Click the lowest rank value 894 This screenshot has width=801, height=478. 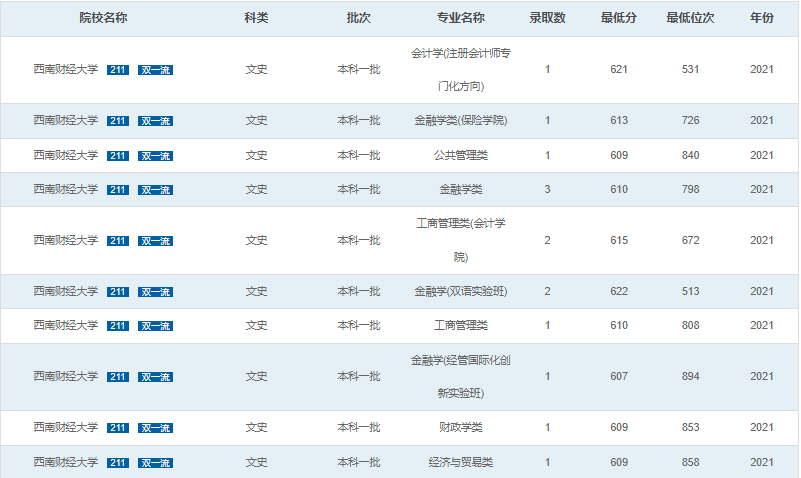pyautogui.click(x=691, y=376)
